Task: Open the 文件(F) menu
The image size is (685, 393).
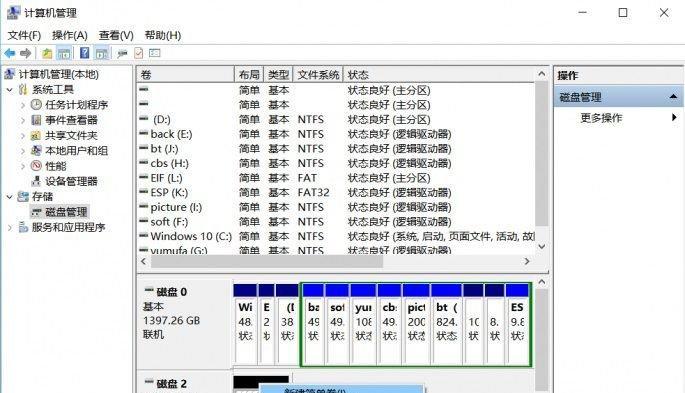Action: [24, 35]
